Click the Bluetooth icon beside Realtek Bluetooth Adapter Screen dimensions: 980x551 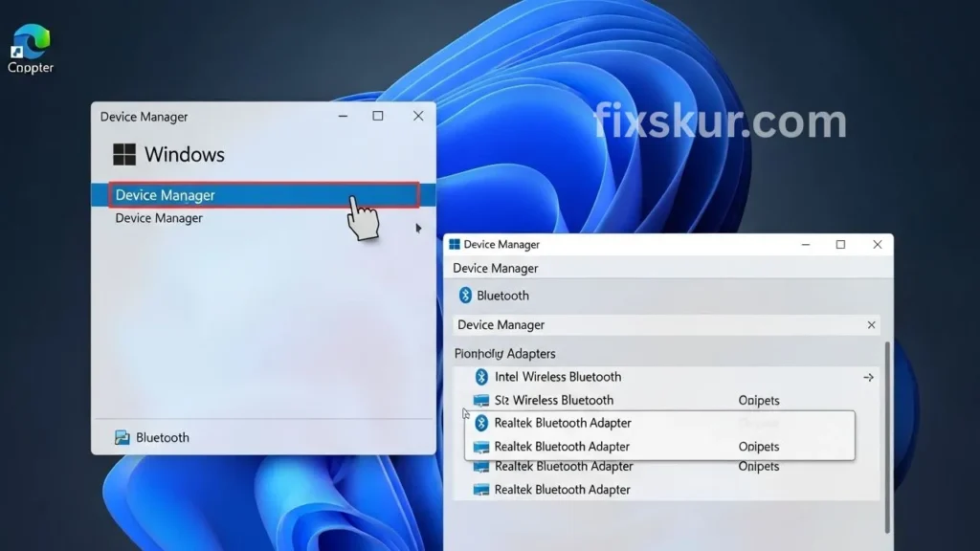pyautogui.click(x=481, y=423)
